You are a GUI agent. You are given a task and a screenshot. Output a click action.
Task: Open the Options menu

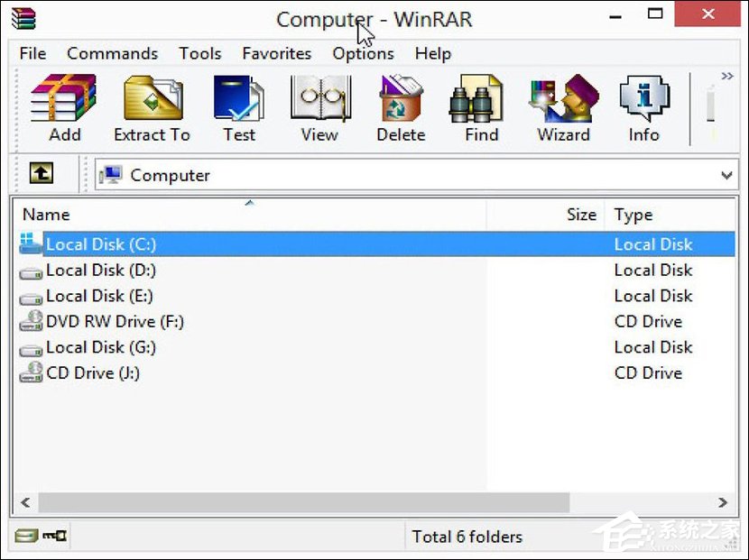click(x=363, y=53)
